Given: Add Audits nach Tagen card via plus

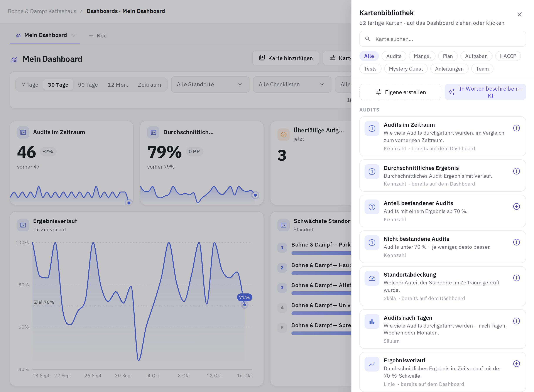Looking at the screenshot, I should pyautogui.click(x=516, y=321).
